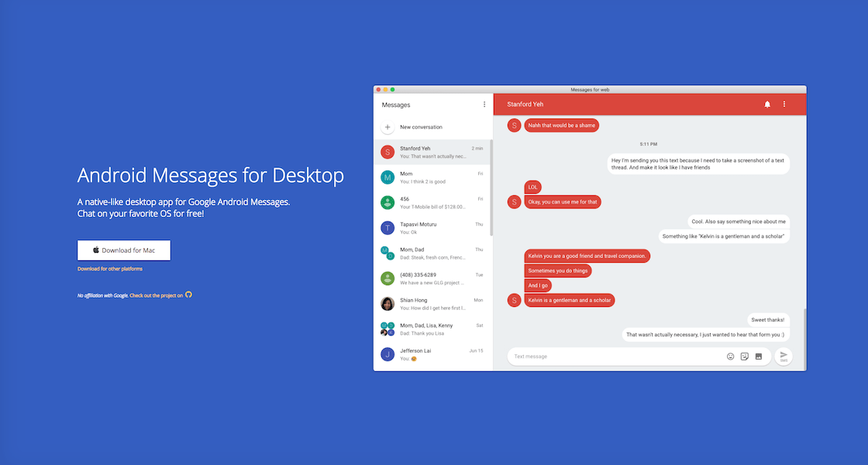This screenshot has width=868, height=465.
Task: Open notifications via the bell icon
Action: pos(767,103)
